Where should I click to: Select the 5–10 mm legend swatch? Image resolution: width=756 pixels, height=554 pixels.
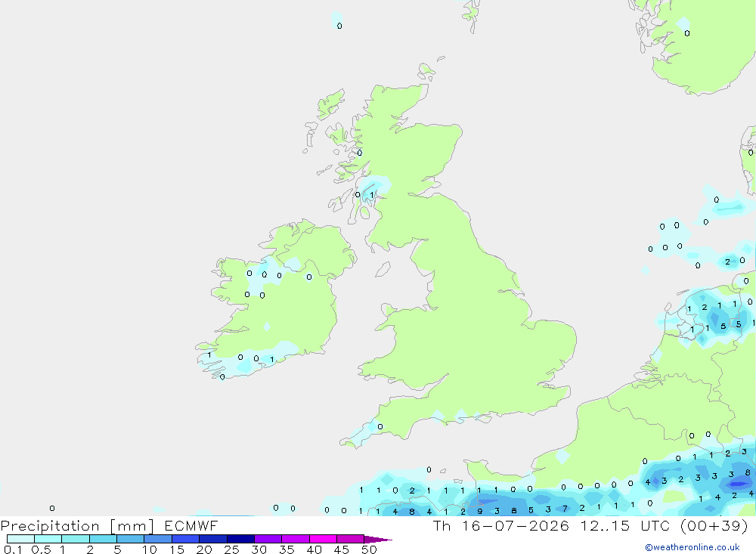(131, 539)
